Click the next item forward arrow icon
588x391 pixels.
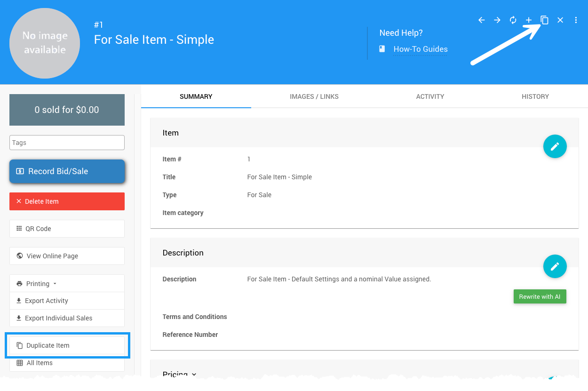pyautogui.click(x=497, y=20)
